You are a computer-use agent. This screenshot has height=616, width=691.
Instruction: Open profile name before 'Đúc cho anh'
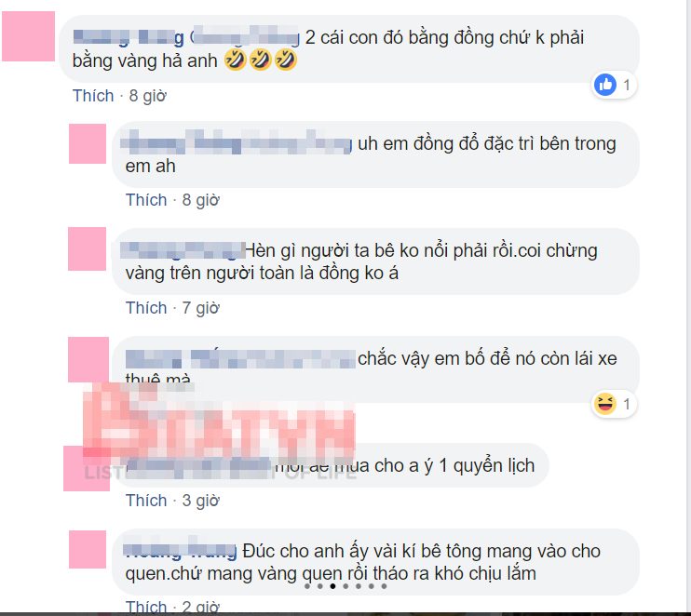tap(180, 550)
